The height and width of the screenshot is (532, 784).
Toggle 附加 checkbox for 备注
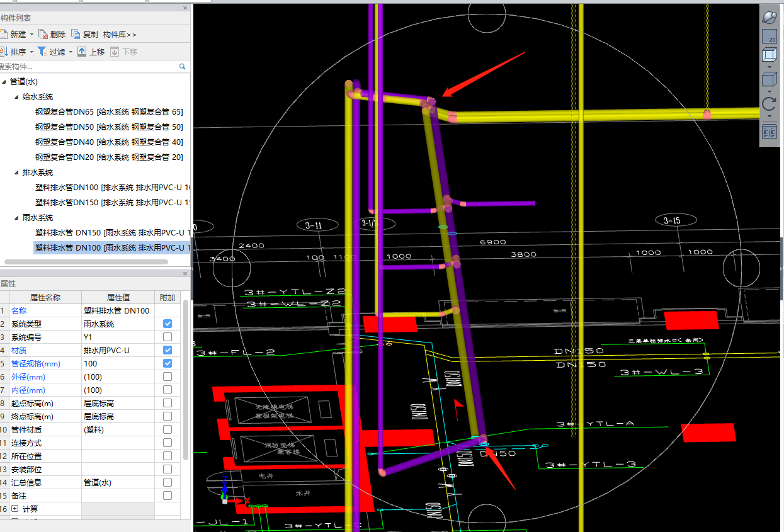tap(168, 495)
